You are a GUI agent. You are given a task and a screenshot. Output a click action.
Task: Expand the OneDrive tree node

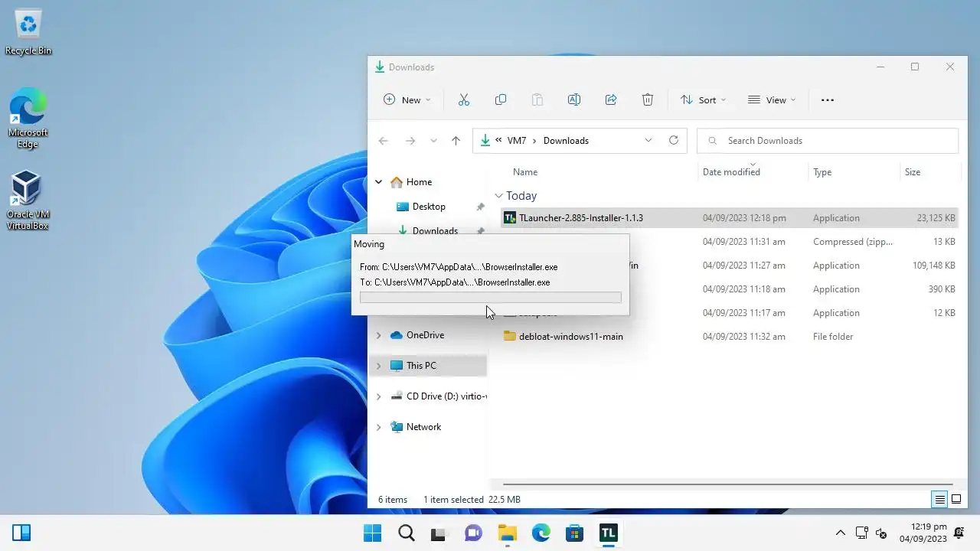click(x=378, y=335)
